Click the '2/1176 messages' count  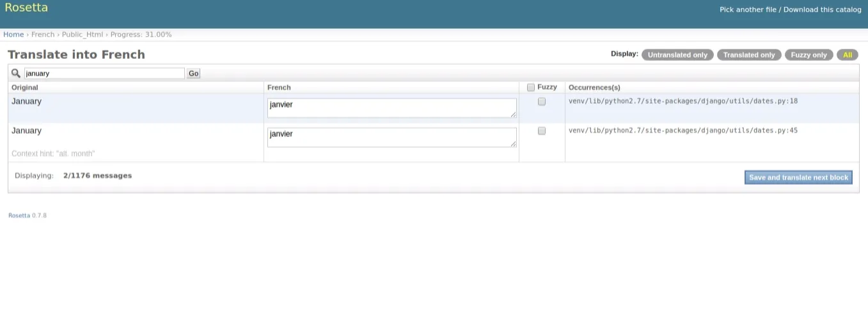click(97, 175)
